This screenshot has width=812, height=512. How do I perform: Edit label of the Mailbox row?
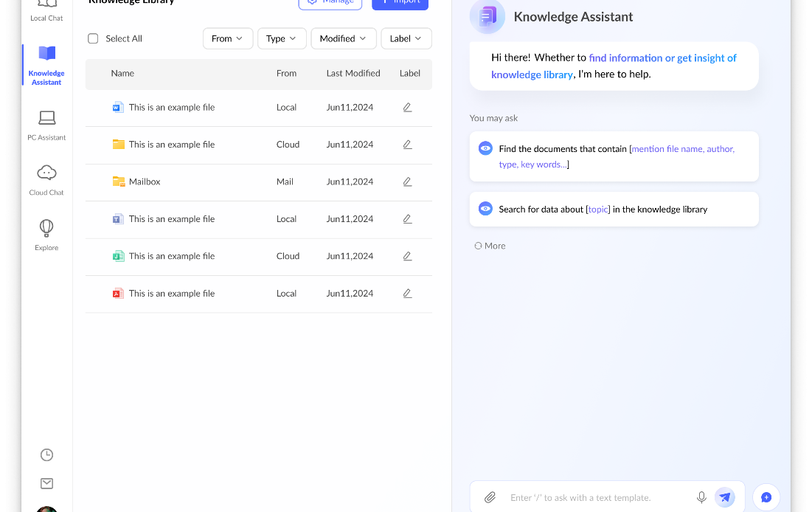coord(407,181)
